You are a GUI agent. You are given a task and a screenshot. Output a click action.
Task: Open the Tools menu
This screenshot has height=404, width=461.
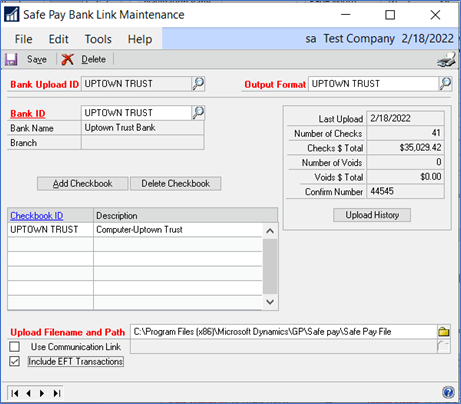click(98, 39)
